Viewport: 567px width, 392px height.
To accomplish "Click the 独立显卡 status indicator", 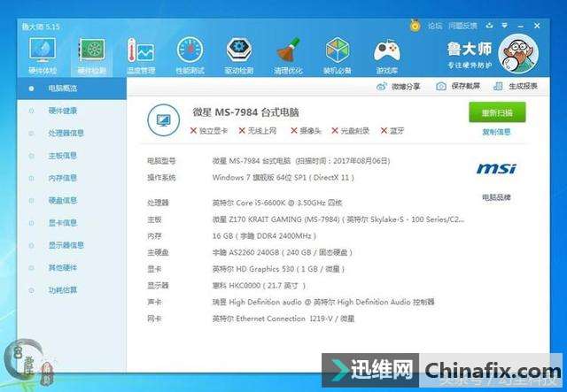I will click(x=209, y=131).
